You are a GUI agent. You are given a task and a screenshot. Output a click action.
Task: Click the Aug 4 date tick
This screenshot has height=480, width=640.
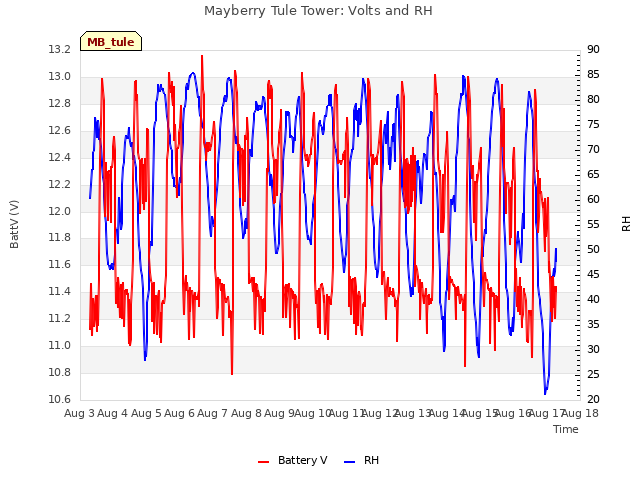[x=113, y=413]
